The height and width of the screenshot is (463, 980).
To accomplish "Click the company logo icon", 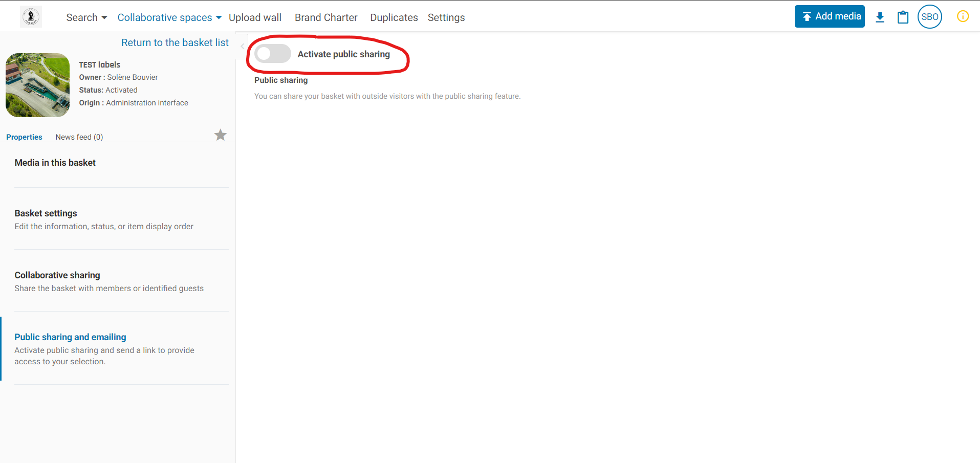I will pos(31,17).
